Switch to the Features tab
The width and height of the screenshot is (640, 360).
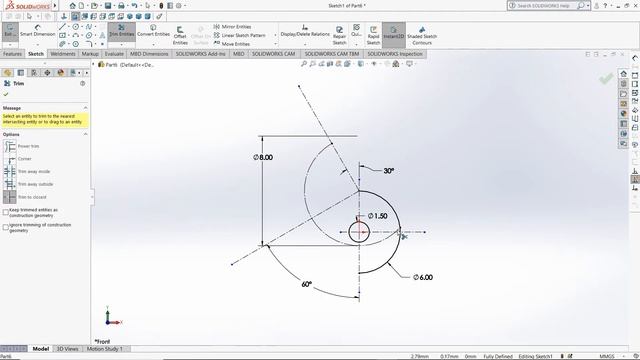pos(12,54)
